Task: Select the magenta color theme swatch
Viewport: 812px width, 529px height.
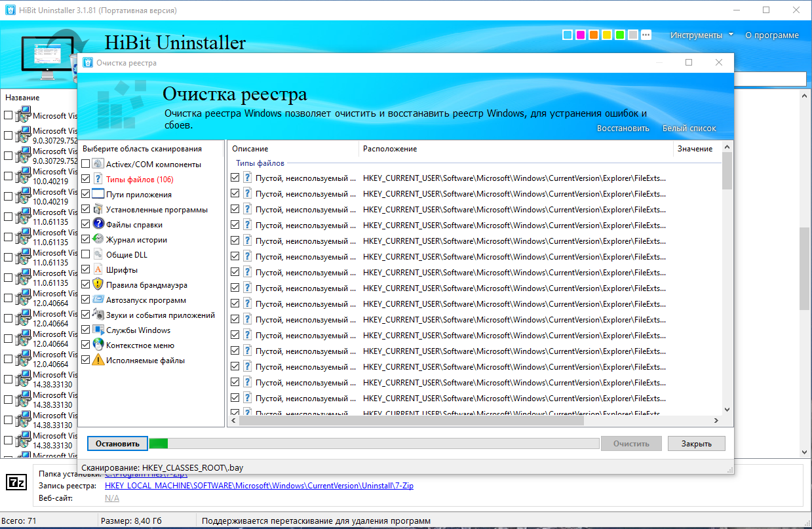Action: (581, 35)
